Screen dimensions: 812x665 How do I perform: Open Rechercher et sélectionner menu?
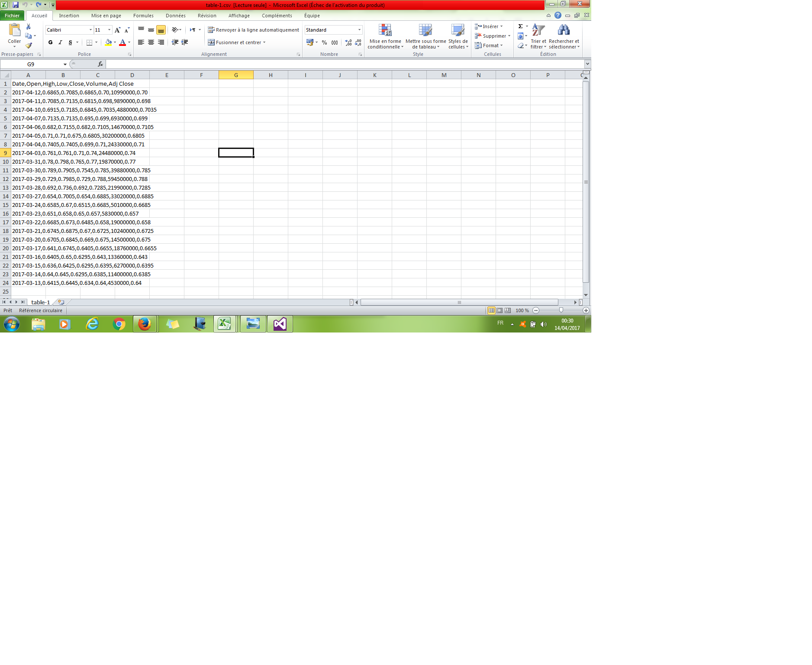coord(564,36)
